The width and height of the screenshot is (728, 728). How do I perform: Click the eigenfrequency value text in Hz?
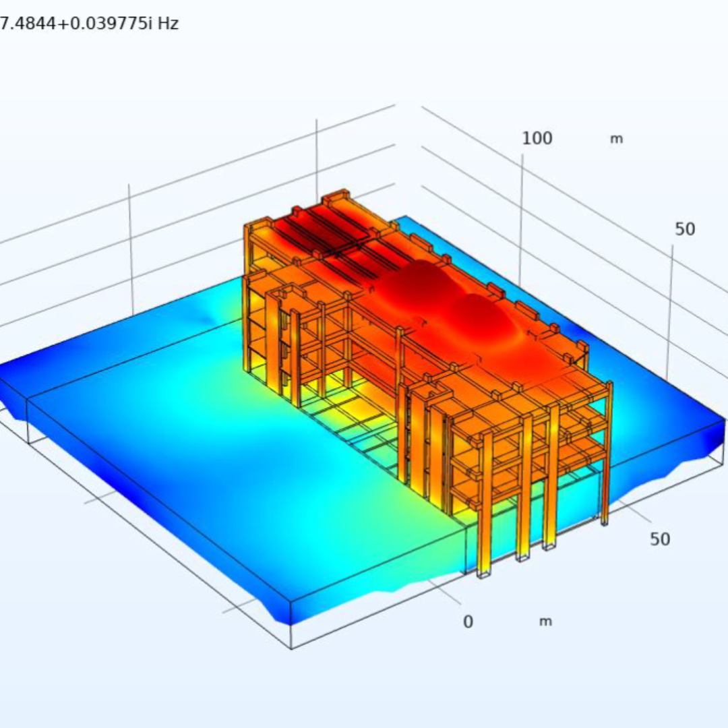coord(89,24)
